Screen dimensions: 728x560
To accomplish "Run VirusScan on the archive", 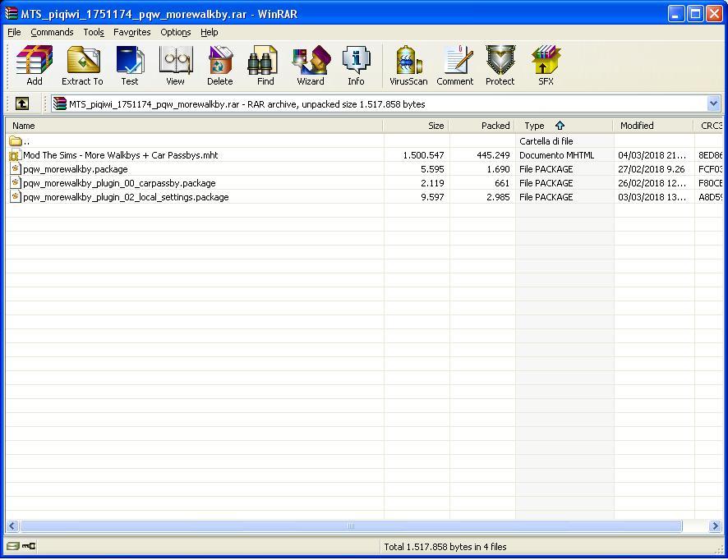I will point(408,66).
